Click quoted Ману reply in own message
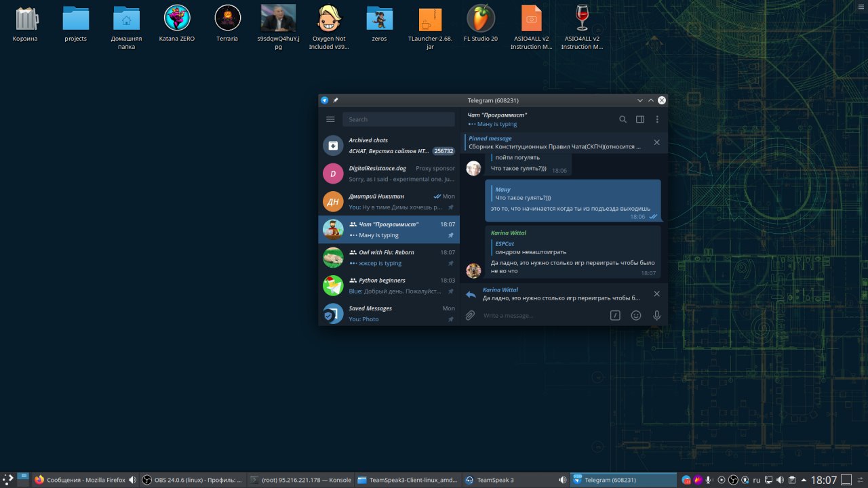Screen dimensions: 868x488 tap(524, 193)
